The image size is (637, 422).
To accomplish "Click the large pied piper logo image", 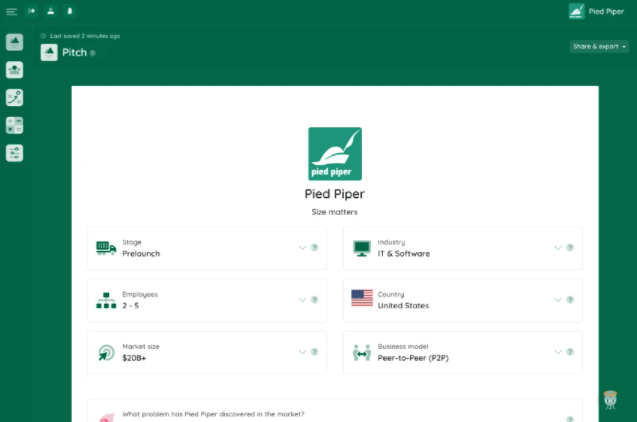I will point(335,154).
